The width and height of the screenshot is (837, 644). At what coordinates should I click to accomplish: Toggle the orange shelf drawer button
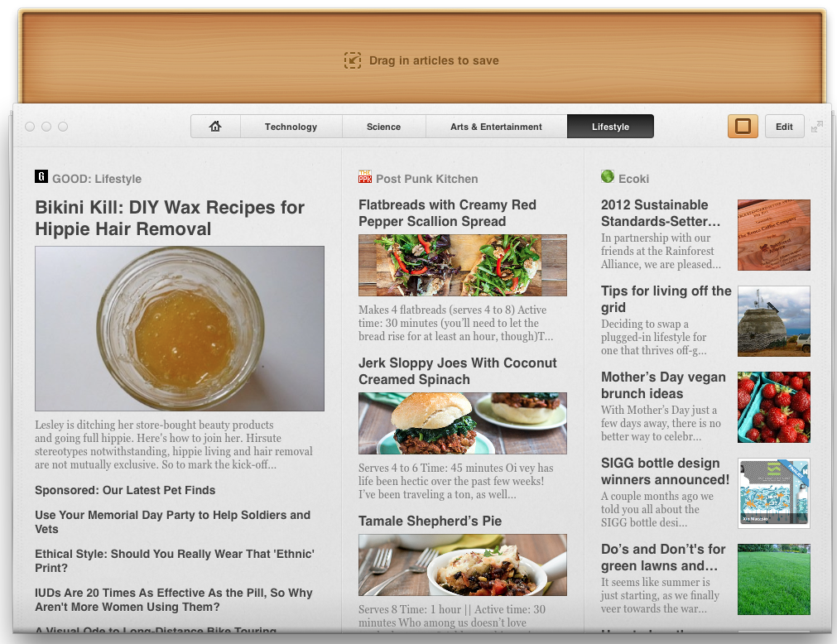(x=743, y=127)
